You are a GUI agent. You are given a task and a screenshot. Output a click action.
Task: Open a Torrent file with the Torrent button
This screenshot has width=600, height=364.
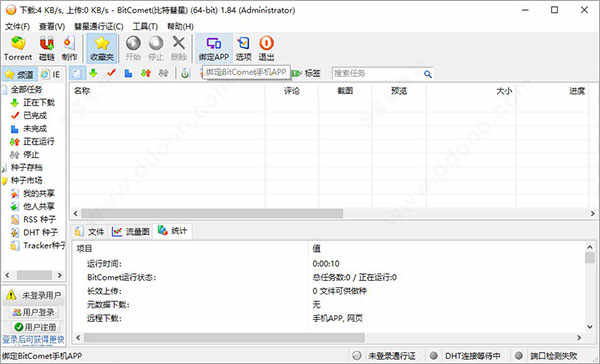pyautogui.click(x=18, y=48)
